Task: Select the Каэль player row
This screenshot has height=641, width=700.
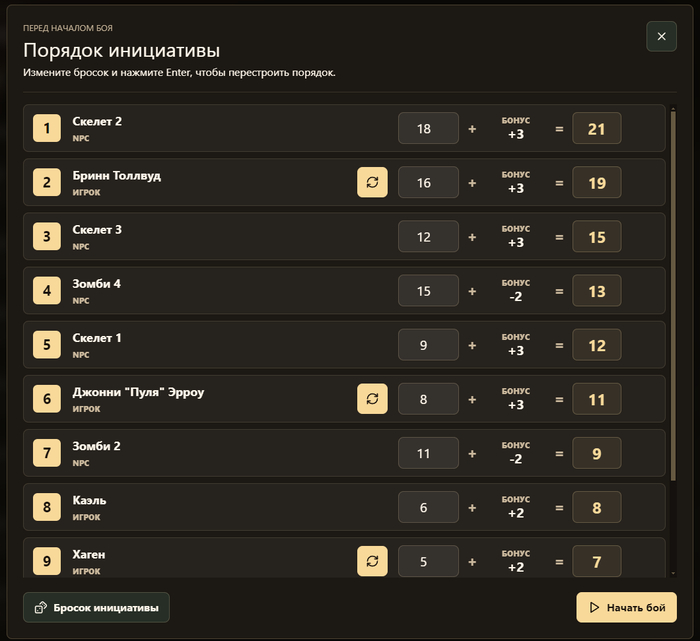Action: 344,507
